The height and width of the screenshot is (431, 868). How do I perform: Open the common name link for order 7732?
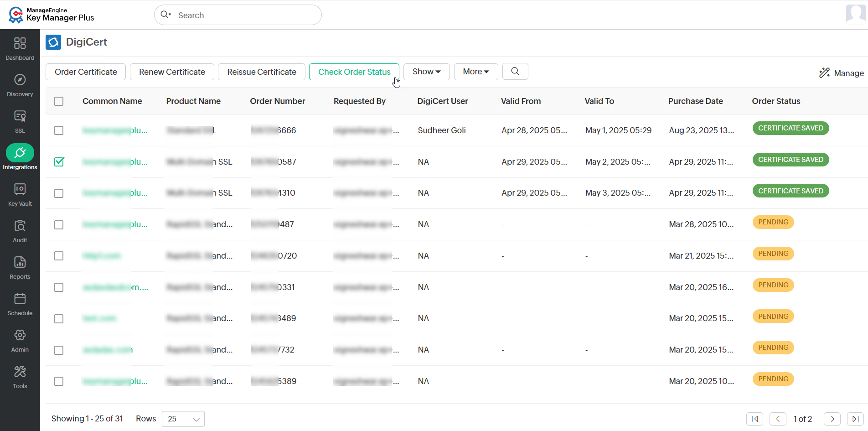[x=108, y=350]
